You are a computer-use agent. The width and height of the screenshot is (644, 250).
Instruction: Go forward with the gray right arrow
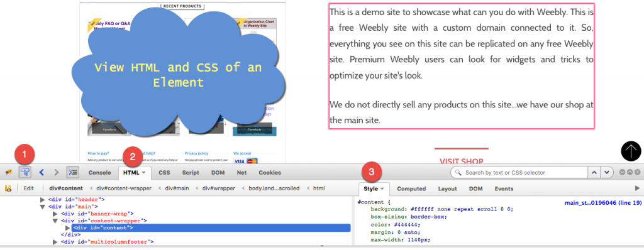click(x=57, y=172)
